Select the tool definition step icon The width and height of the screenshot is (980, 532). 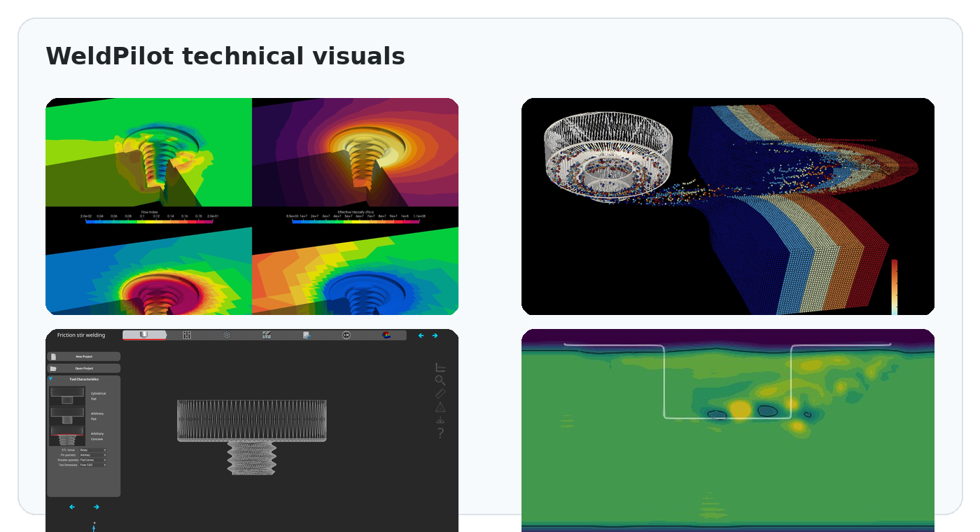point(144,335)
